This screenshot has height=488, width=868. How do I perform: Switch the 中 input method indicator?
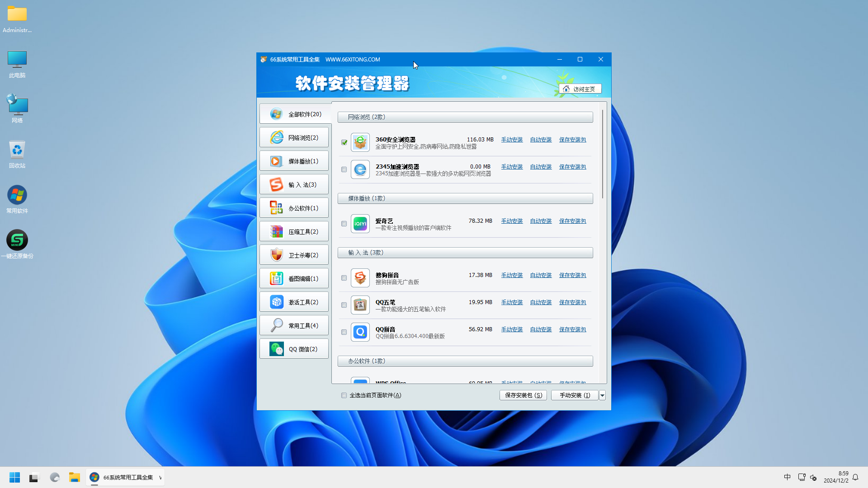coord(787,477)
